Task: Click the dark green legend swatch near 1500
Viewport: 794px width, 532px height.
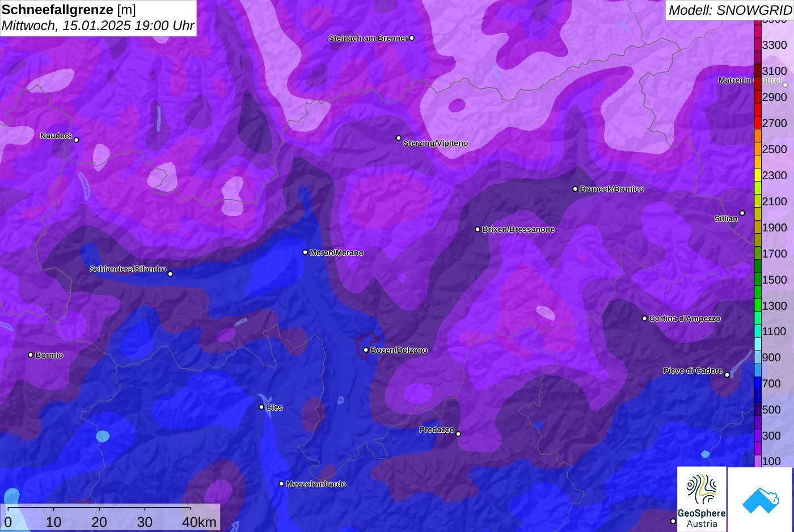Action: (x=758, y=280)
